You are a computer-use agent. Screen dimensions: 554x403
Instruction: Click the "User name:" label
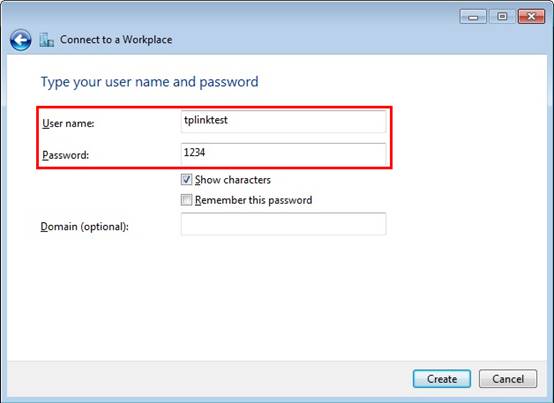coord(68,123)
